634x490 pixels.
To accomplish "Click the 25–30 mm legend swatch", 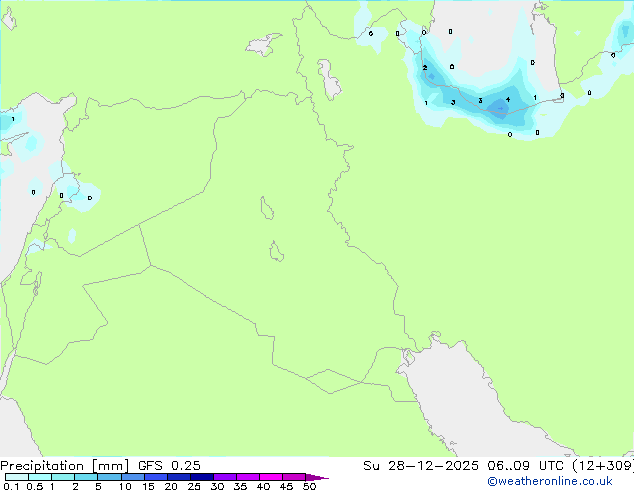I will coord(202,477).
